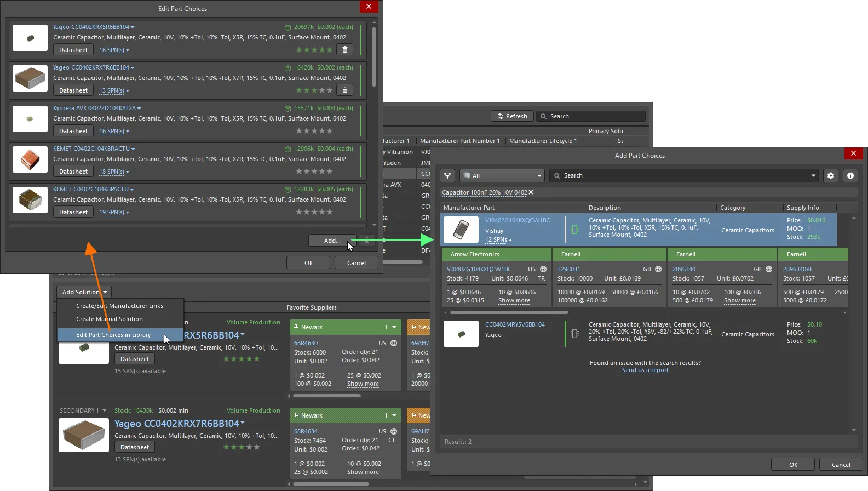Open Datasheet for Kyocera AVX 0402ZD104KAT2A
The height and width of the screenshot is (491, 868).
point(73,131)
